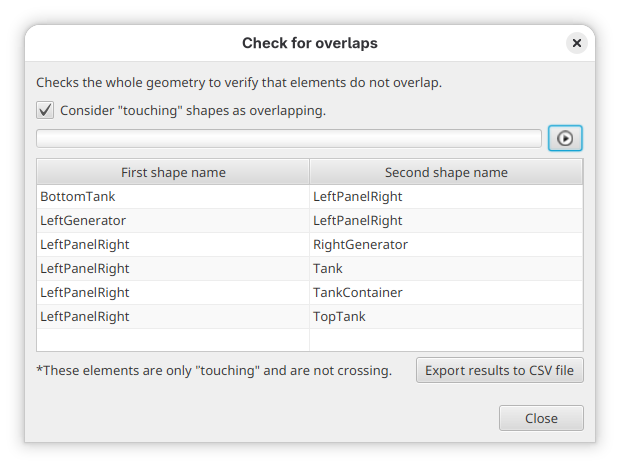Click the empty progress bar

[288, 139]
